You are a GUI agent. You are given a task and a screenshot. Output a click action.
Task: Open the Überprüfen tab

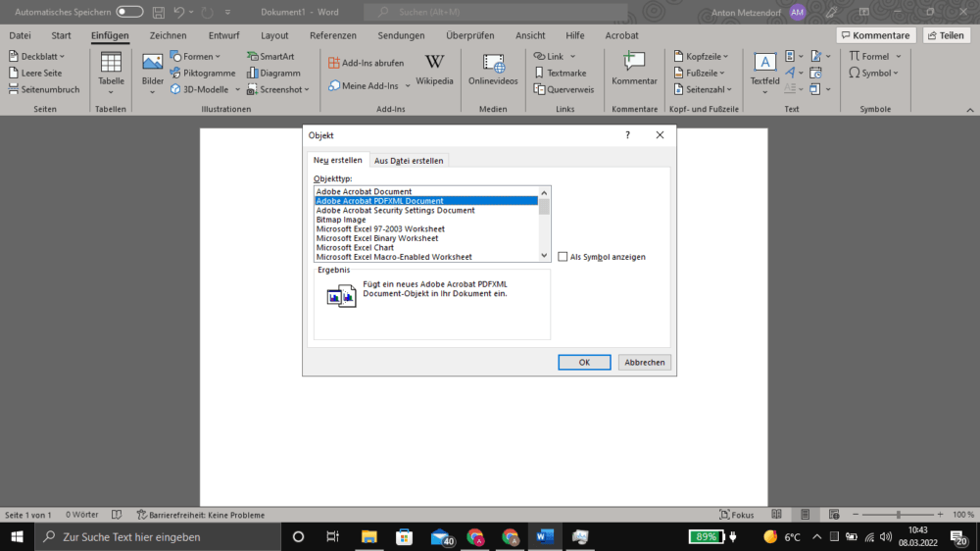click(x=470, y=35)
